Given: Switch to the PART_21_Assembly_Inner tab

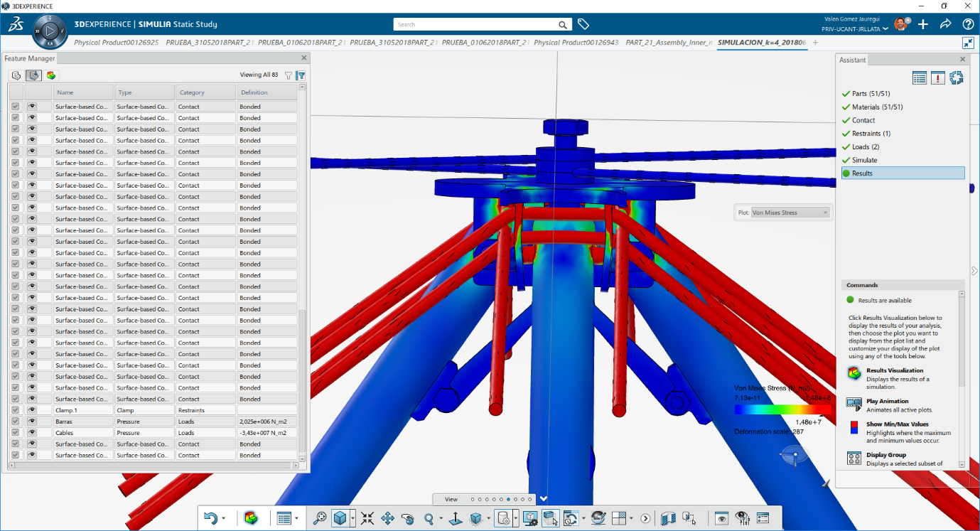Looking at the screenshot, I should (x=669, y=43).
